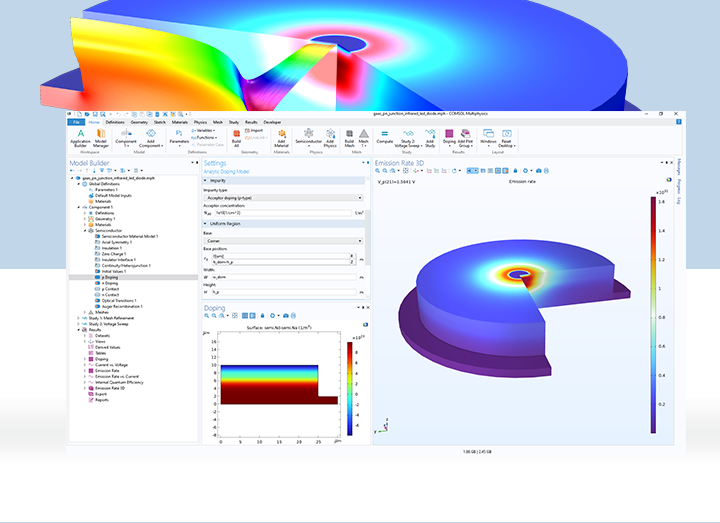Screen dimensions: 720x523
Task: Open the File menu
Action: [x=76, y=122]
